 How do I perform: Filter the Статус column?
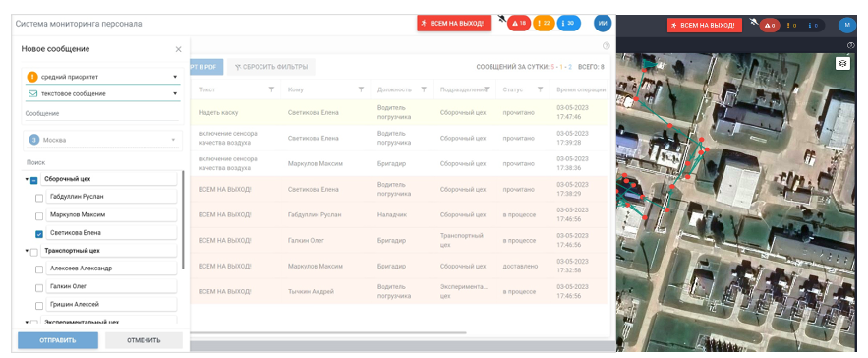[x=540, y=89]
